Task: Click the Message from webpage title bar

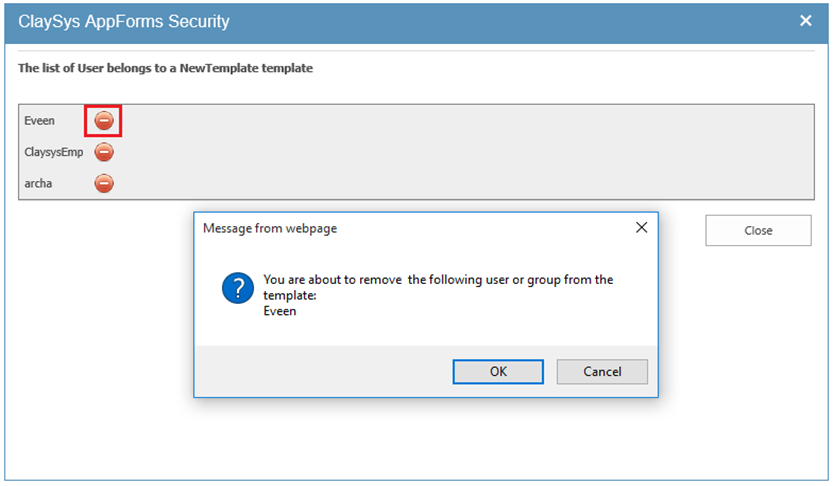Action: click(x=400, y=228)
